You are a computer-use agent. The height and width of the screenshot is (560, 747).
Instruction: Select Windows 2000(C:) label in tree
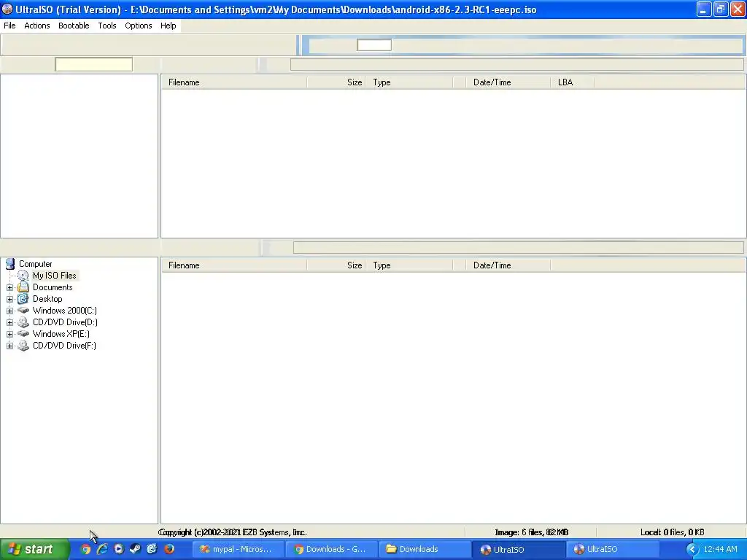point(64,311)
